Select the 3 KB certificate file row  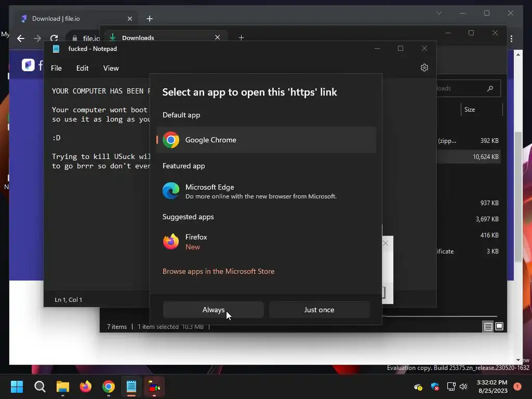click(x=468, y=251)
